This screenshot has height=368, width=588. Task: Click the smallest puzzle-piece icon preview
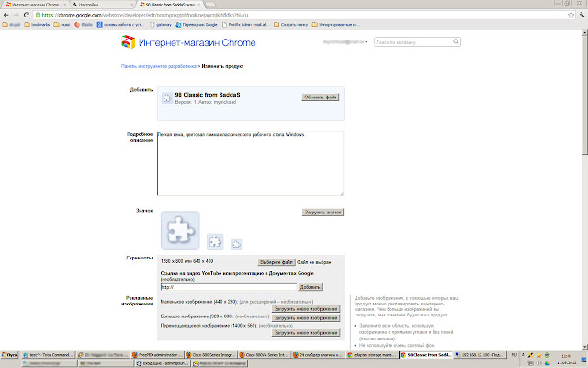236,245
